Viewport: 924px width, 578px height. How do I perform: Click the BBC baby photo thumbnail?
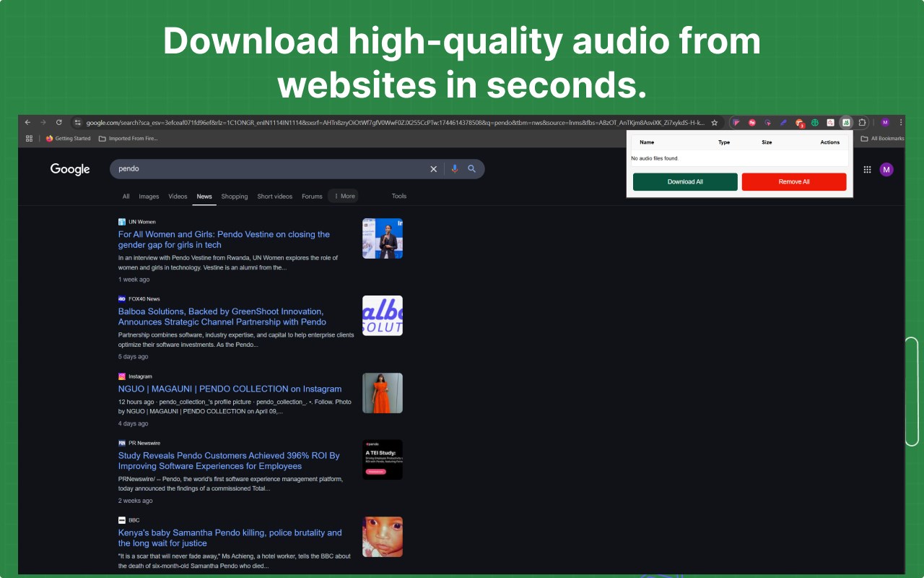click(x=383, y=537)
